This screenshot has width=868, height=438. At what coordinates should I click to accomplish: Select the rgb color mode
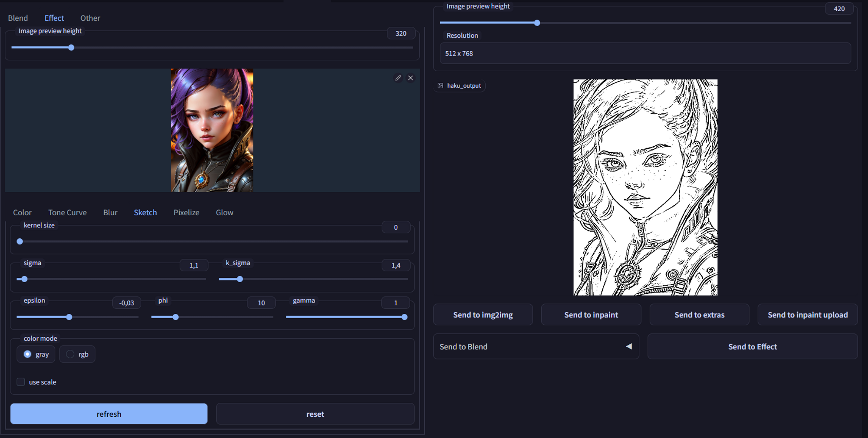(x=70, y=354)
